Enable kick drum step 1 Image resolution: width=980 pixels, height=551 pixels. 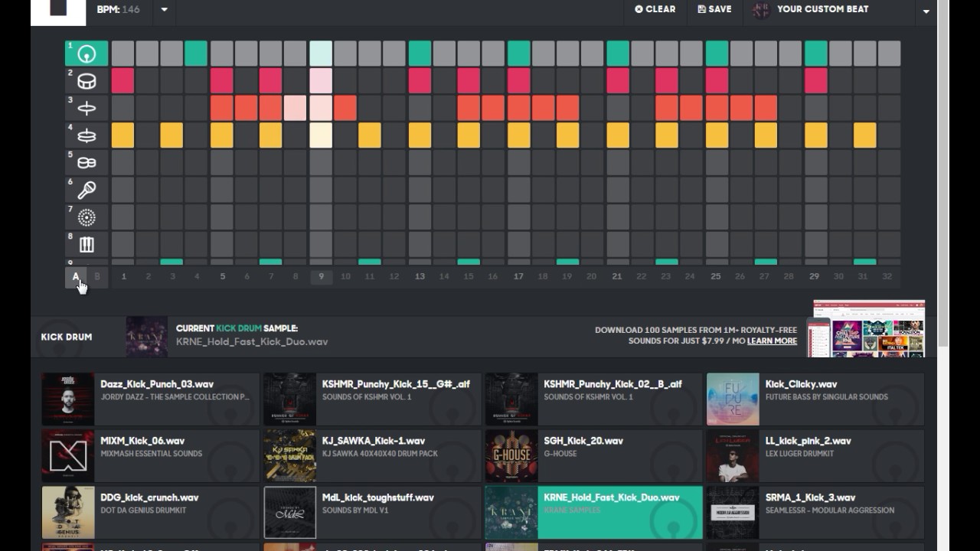122,54
